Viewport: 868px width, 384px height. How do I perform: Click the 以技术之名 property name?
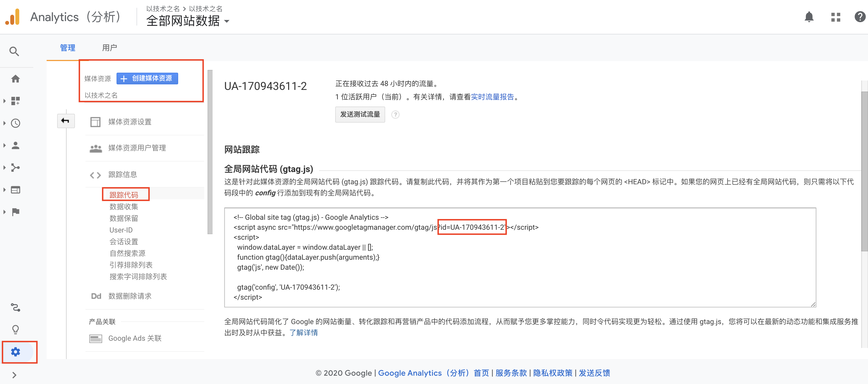pyautogui.click(x=101, y=95)
